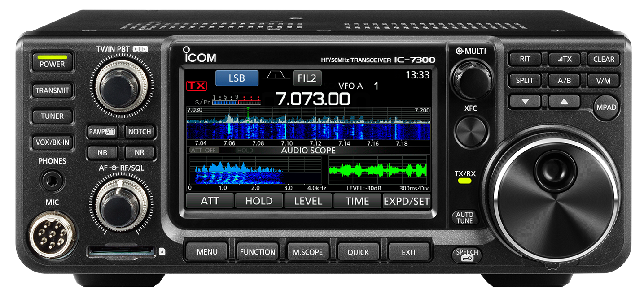
Task: Click the TWIN PBT knob
Action: point(122,85)
